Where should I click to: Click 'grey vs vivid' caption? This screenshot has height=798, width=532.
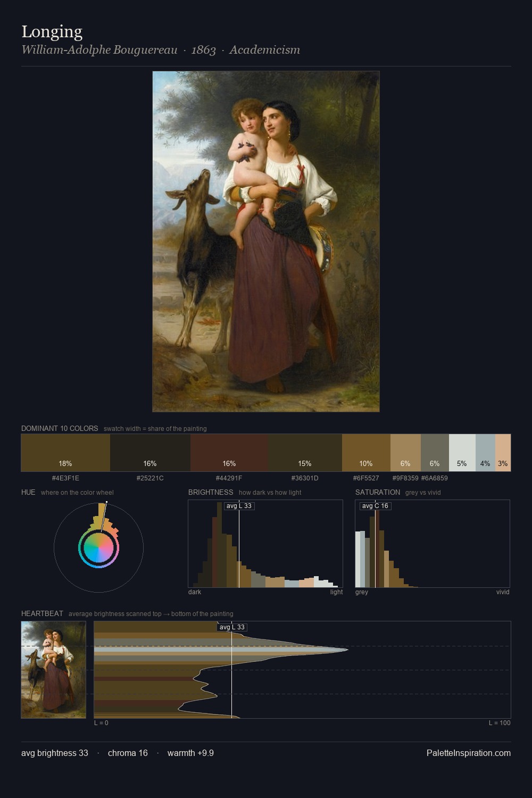(x=423, y=493)
